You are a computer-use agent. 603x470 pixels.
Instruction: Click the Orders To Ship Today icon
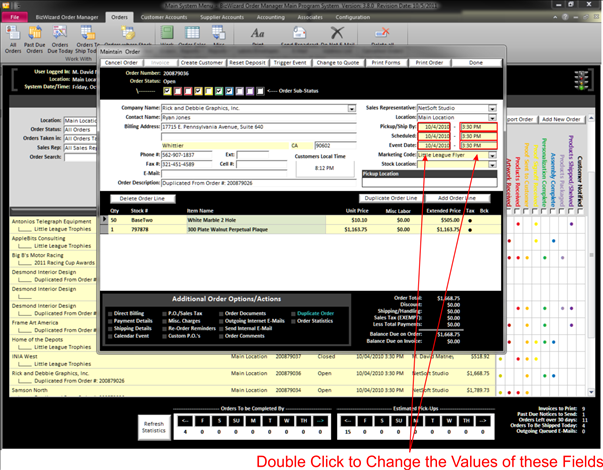(x=87, y=33)
